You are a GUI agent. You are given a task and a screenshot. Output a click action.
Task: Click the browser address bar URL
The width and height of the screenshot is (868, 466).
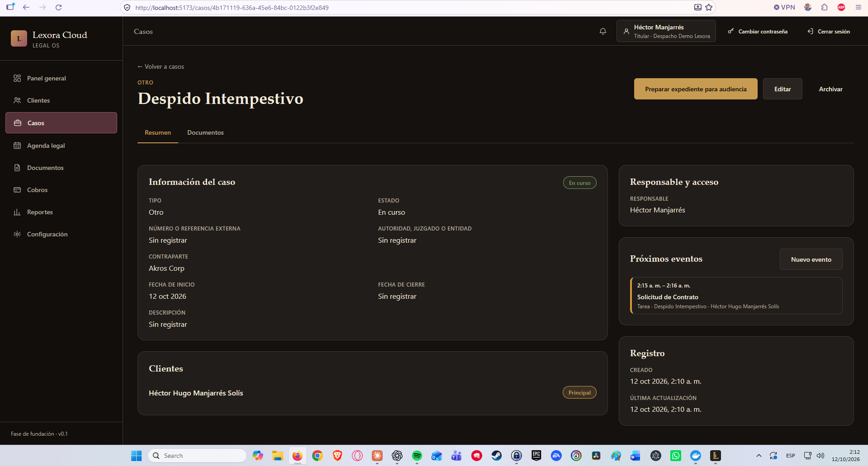pyautogui.click(x=232, y=8)
